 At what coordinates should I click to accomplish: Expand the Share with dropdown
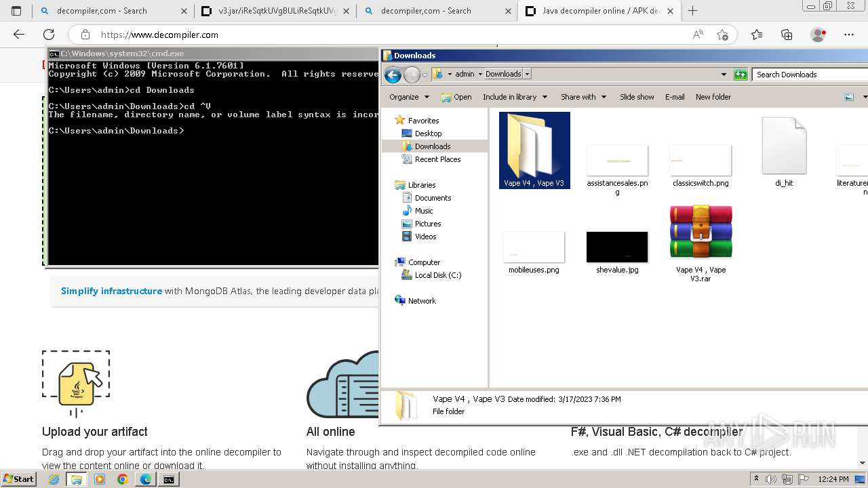coord(583,97)
